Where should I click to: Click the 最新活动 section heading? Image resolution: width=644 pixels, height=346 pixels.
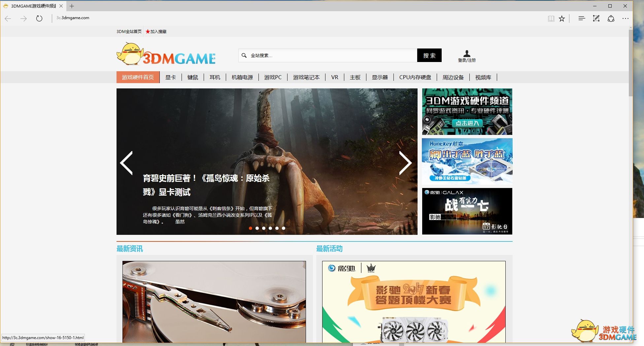pyautogui.click(x=329, y=249)
